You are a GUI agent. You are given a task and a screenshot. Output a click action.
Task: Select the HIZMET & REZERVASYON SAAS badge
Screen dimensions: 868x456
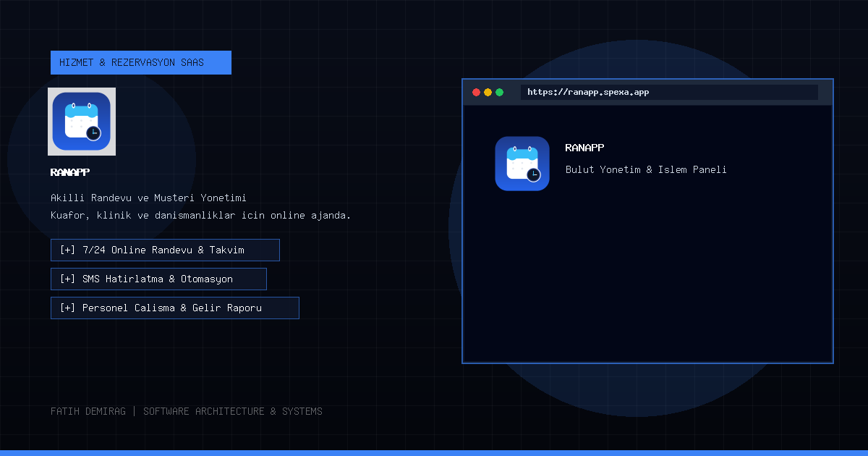[141, 62]
